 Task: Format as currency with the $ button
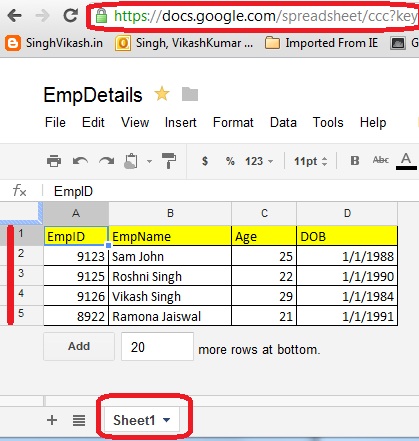(205, 161)
